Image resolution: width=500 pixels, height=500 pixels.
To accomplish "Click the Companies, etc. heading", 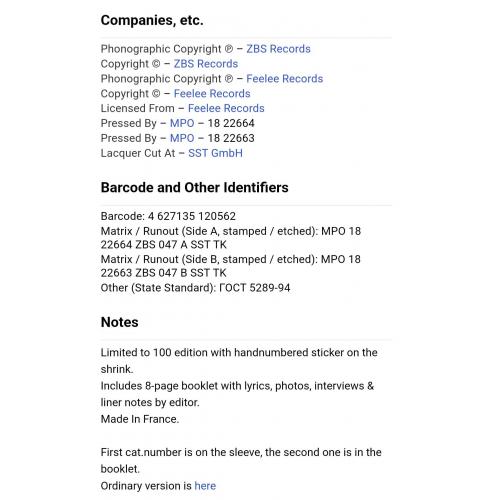I will 152,20.
